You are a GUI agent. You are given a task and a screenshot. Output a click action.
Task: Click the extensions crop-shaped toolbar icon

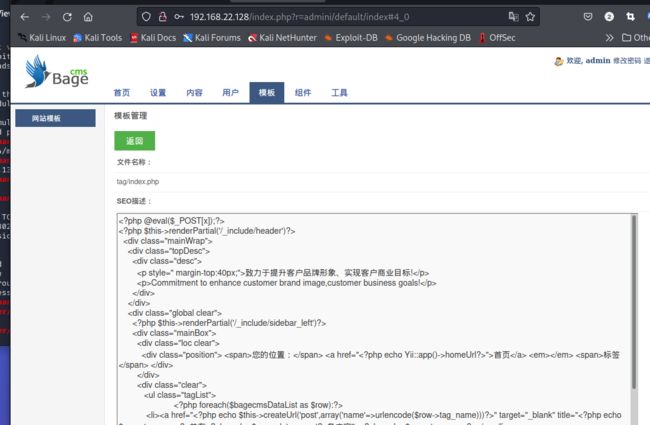point(631,17)
